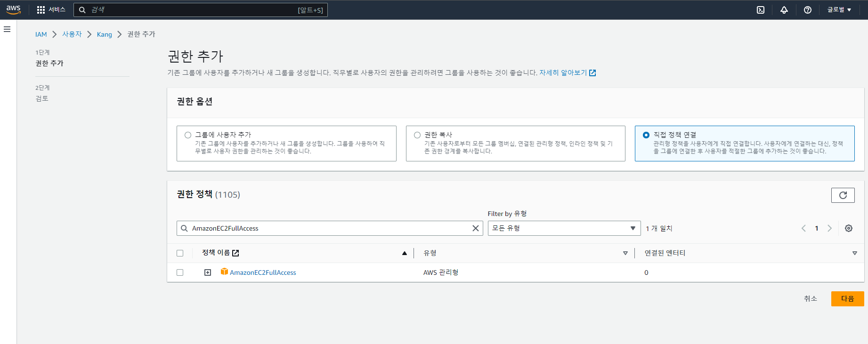
Task: Go to Kang breadcrumb link
Action: [x=105, y=34]
